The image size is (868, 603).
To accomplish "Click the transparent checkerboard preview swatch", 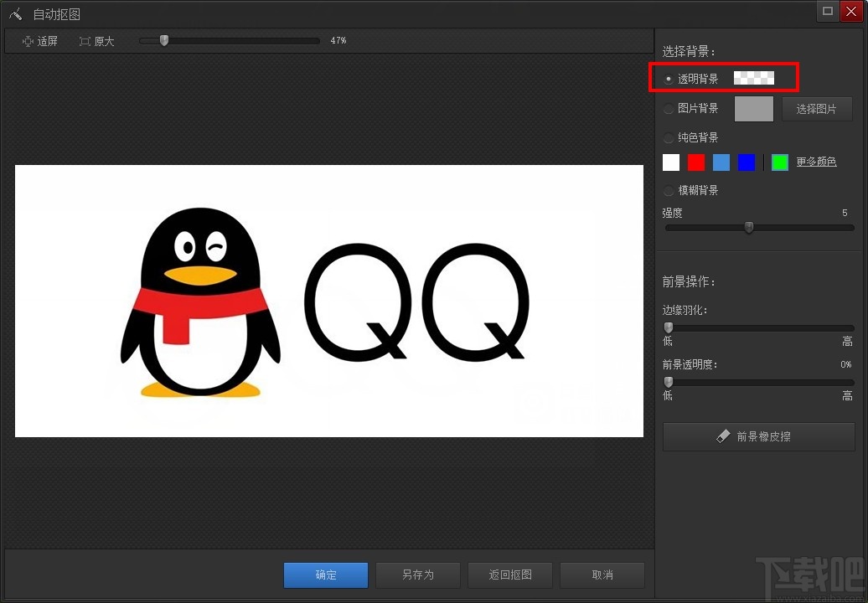I will 753,78.
